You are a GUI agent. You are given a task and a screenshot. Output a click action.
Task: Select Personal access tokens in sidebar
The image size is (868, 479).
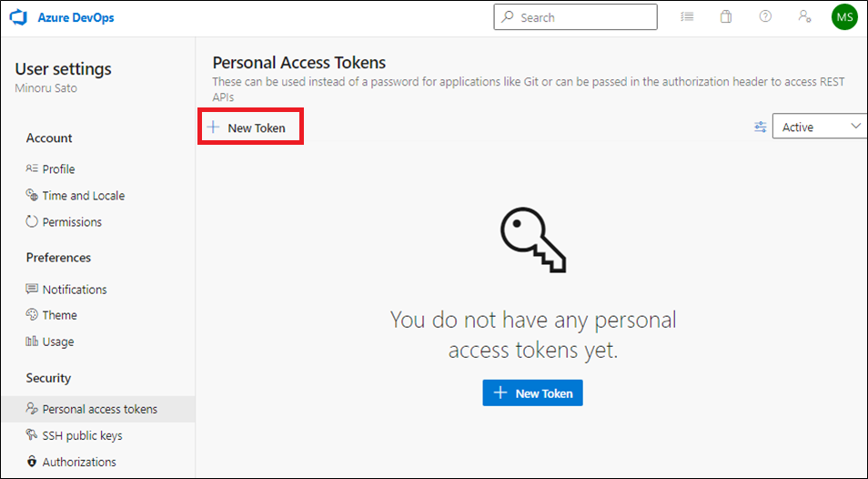(98, 409)
